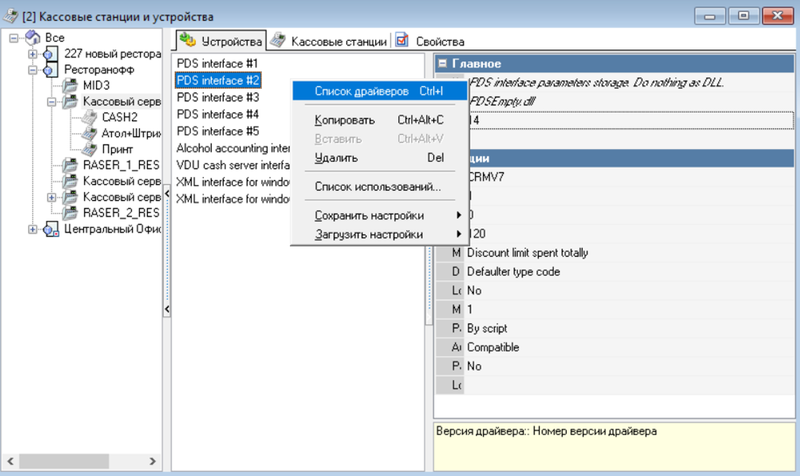This screenshot has width=800, height=476.
Task: Click the Defaulter type code value
Action: point(513,271)
